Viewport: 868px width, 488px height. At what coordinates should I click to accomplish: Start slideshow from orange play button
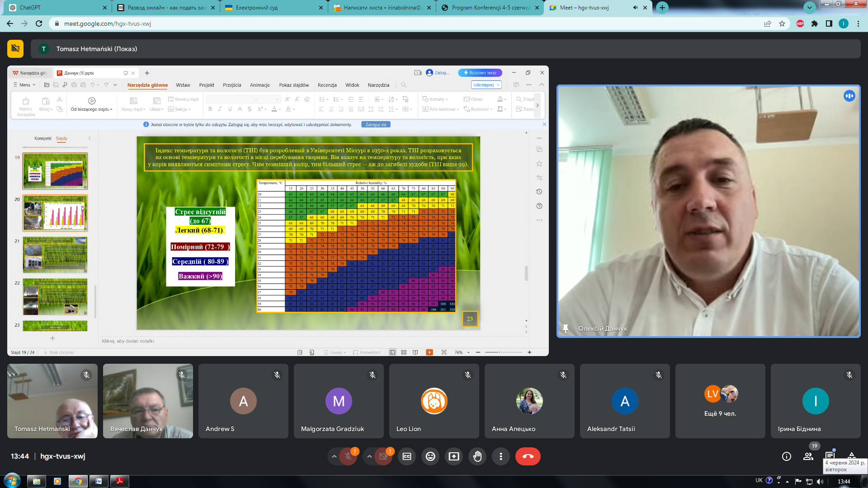point(429,352)
